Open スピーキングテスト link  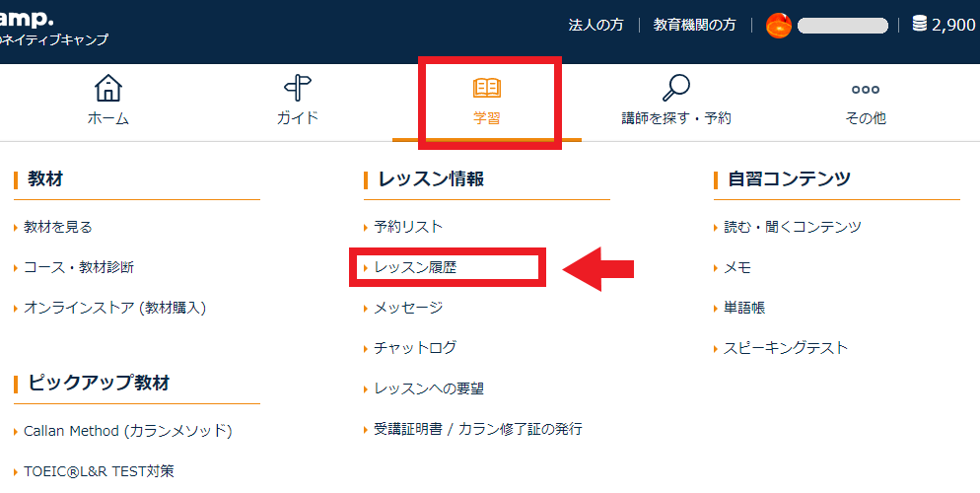[x=786, y=348]
